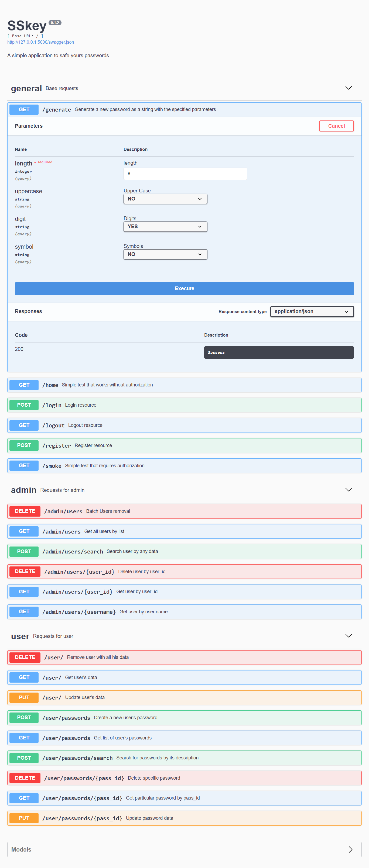The height and width of the screenshot is (868, 369).
Task: Expand DELETE /user/ remove user operation
Action: point(184,658)
